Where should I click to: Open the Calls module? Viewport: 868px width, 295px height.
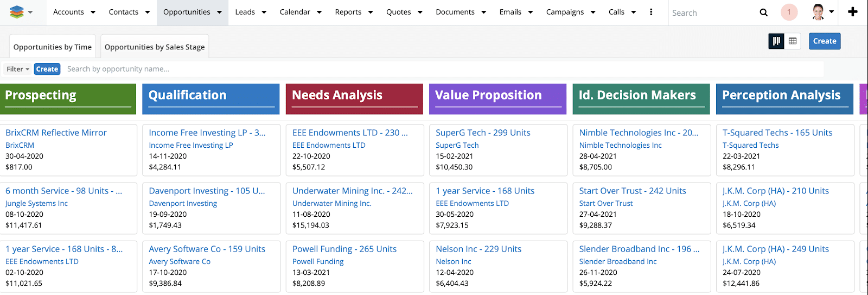(x=616, y=12)
